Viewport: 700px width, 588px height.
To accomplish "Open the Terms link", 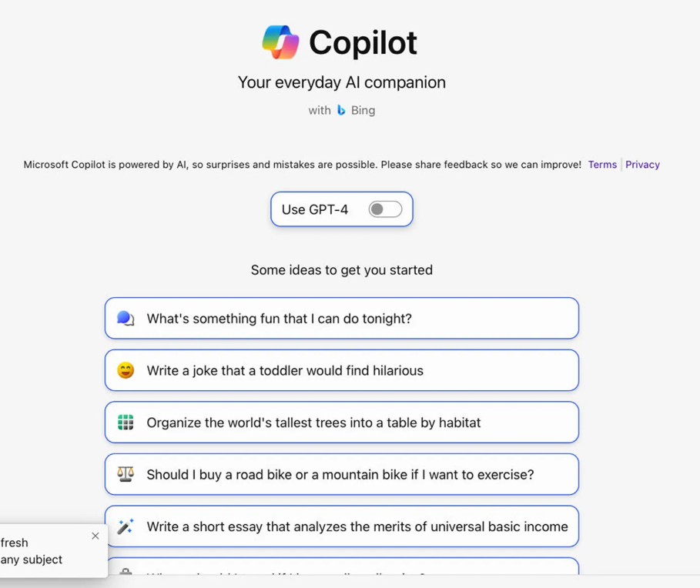I will click(x=602, y=165).
